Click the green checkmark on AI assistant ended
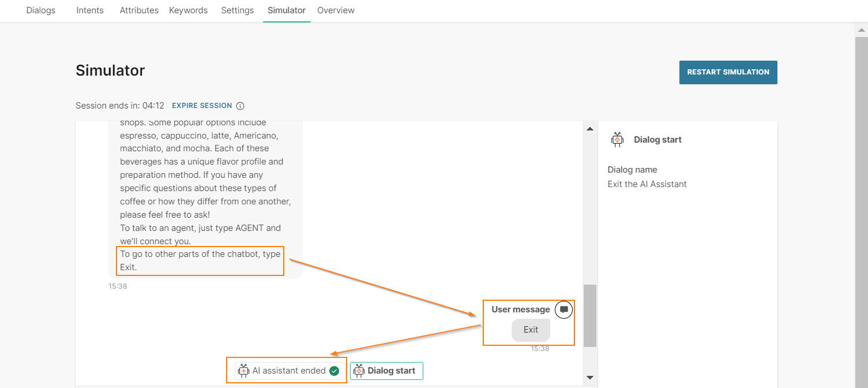The height and width of the screenshot is (388, 868). point(334,371)
